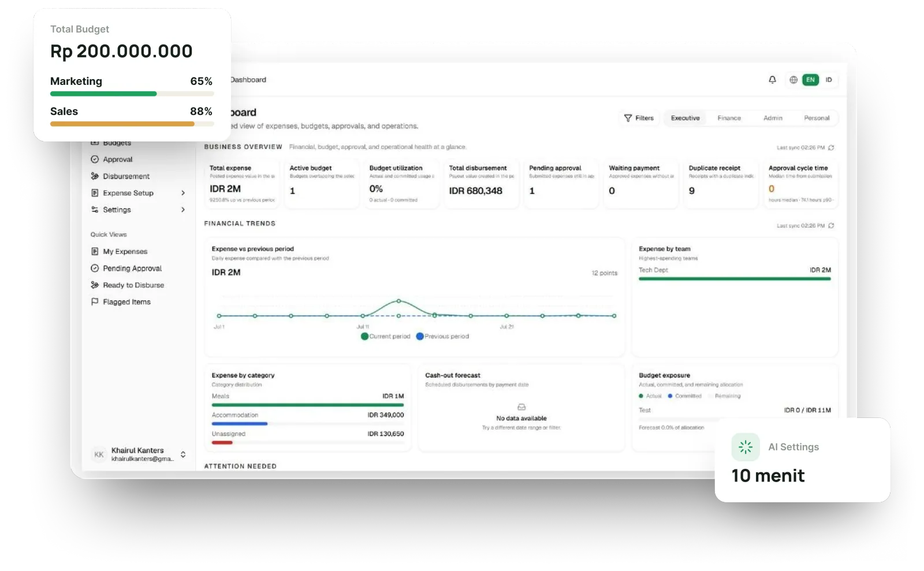Open Disbursement using its sidebar icon
Viewport: 924px width, 571px height.
[x=95, y=176]
